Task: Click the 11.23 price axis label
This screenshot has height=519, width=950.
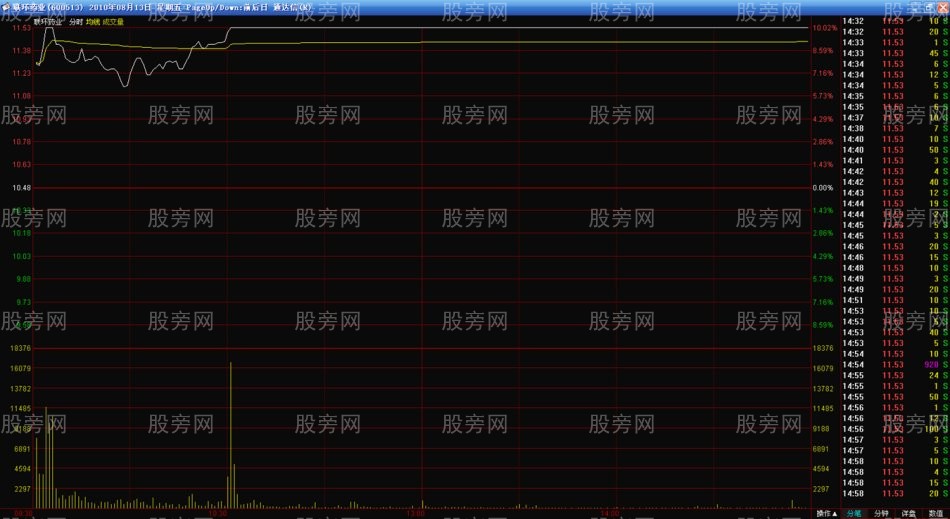Action: point(22,73)
